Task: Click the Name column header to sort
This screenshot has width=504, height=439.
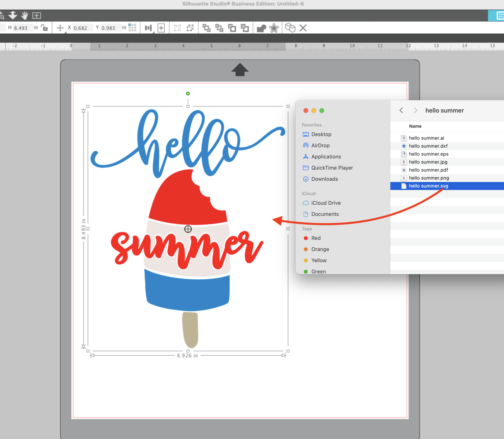Action: 415,126
